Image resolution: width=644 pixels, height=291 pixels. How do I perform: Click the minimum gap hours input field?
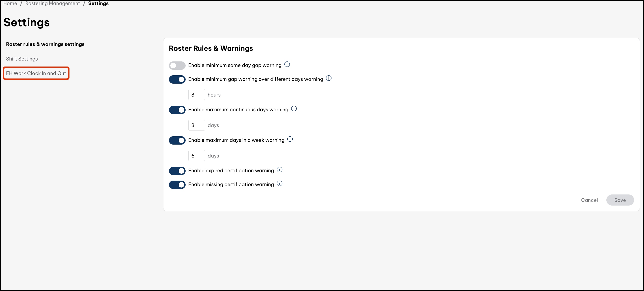(196, 95)
